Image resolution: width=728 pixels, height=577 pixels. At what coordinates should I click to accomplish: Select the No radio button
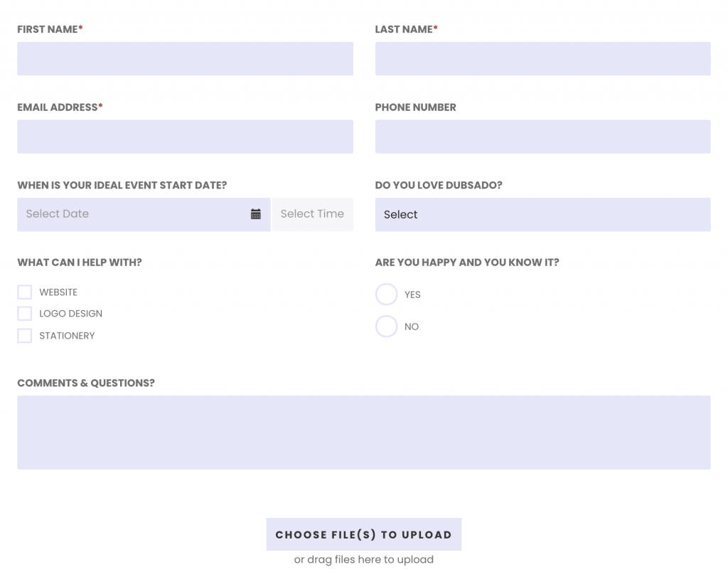[x=386, y=326]
